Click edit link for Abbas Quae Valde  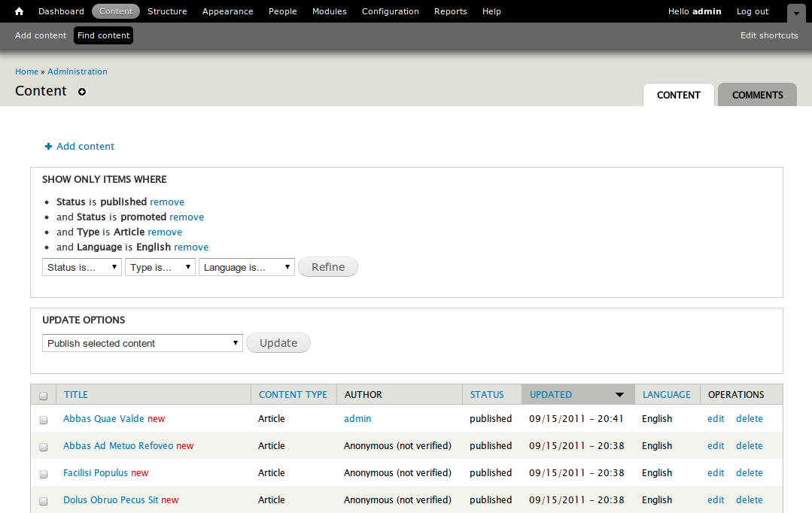tap(716, 419)
